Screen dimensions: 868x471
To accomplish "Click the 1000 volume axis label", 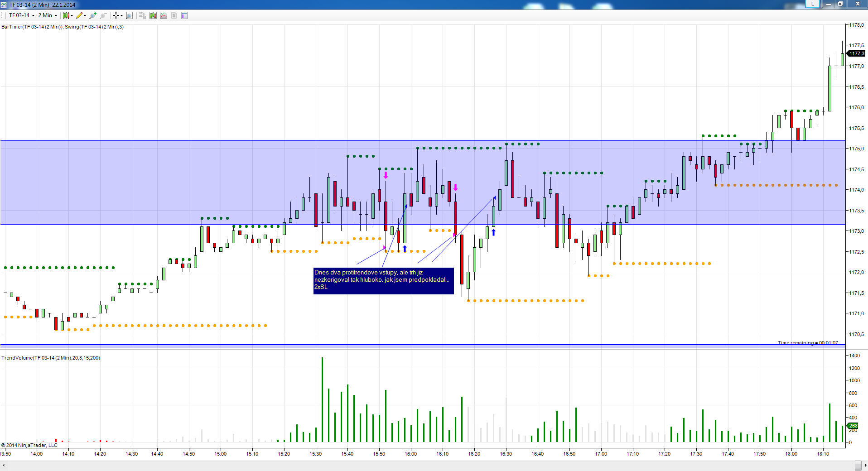I will coord(854,380).
